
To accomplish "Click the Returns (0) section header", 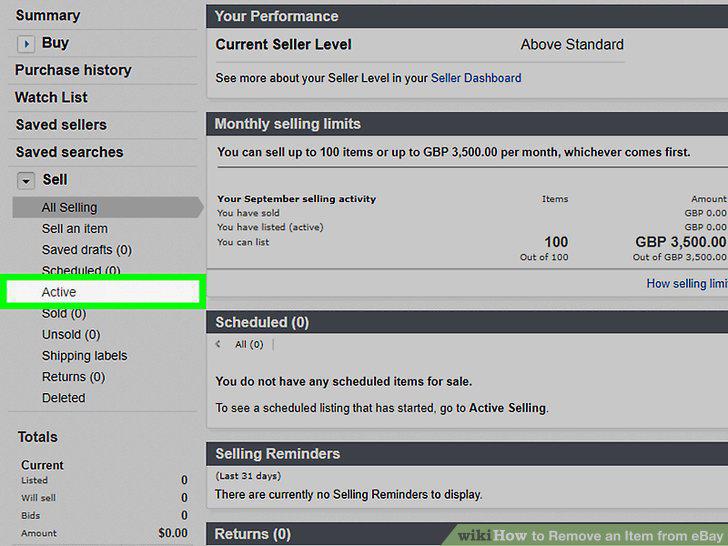I will [x=253, y=534].
